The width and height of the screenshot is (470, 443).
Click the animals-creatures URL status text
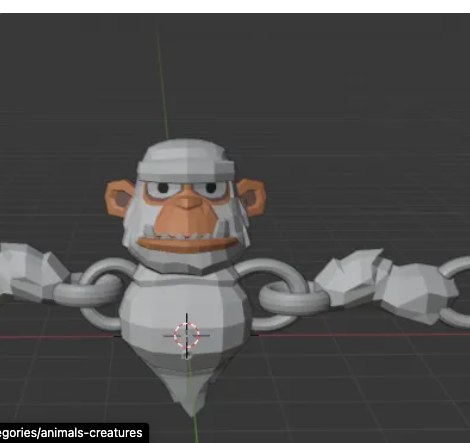click(x=71, y=433)
